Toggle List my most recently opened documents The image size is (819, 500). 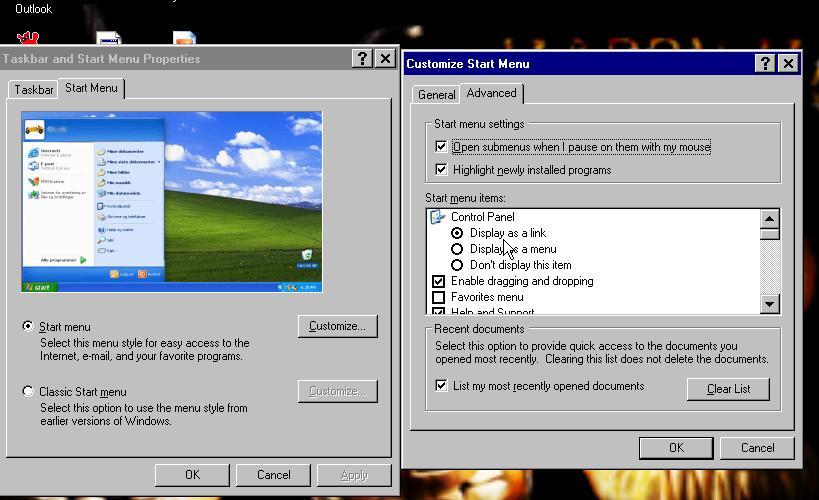click(x=441, y=386)
